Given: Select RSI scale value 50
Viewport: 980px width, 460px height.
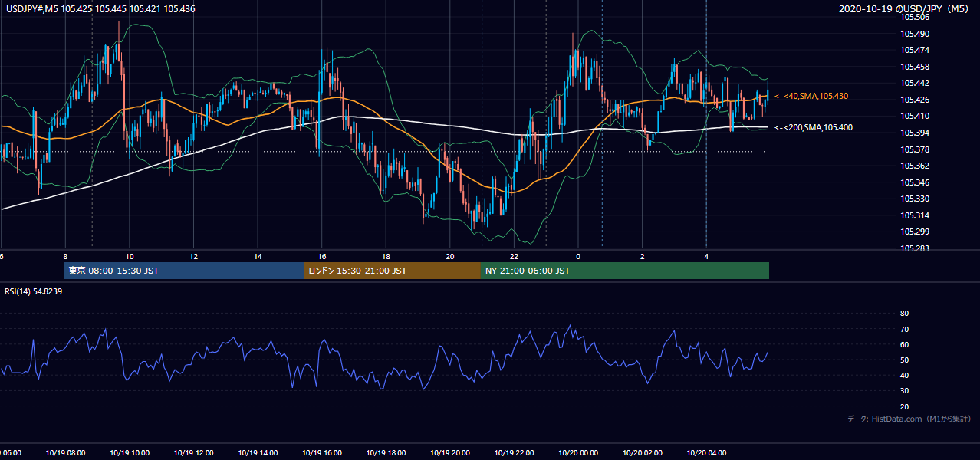Looking at the screenshot, I should tap(904, 360).
